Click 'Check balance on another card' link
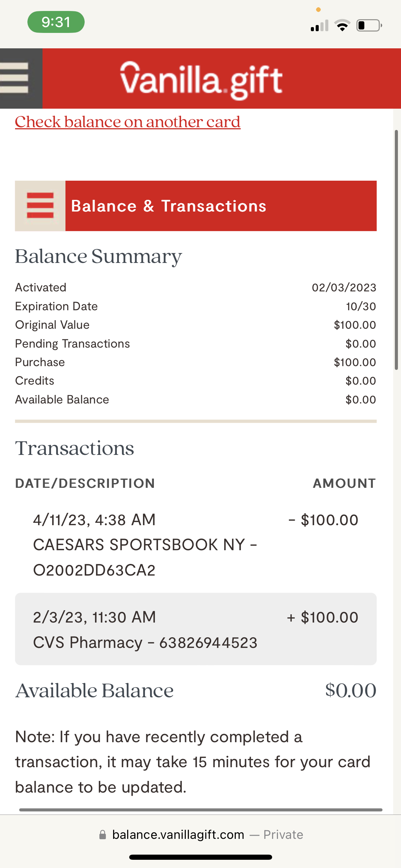 coord(127,122)
